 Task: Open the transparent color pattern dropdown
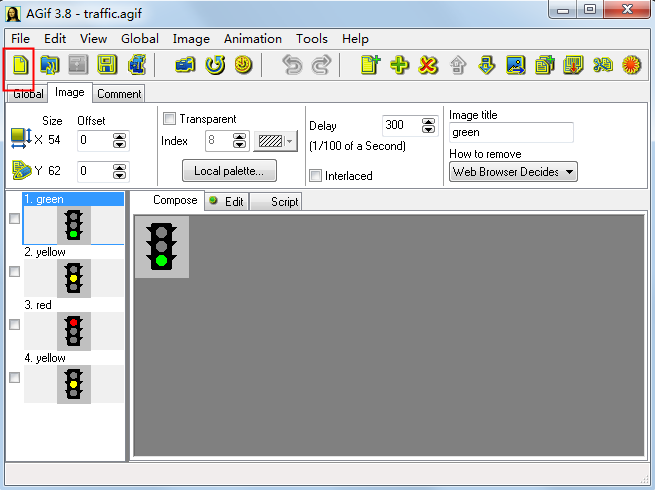pos(275,141)
